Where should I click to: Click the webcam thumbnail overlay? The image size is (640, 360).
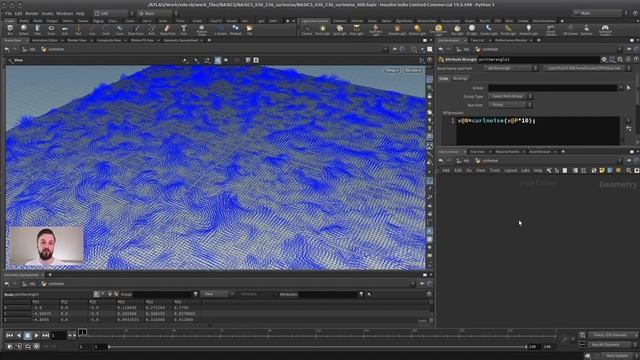47,246
